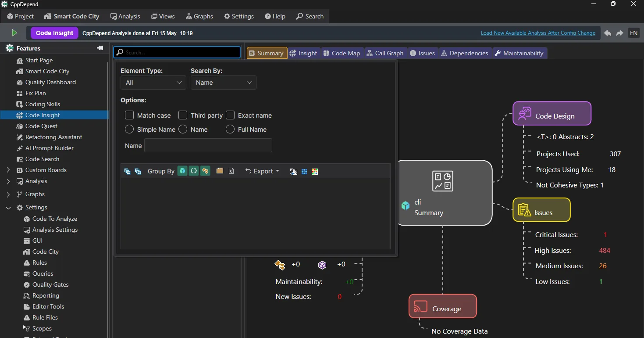The image size is (644, 338).
Task: Open the Element Type dropdown
Action: pyautogui.click(x=153, y=83)
